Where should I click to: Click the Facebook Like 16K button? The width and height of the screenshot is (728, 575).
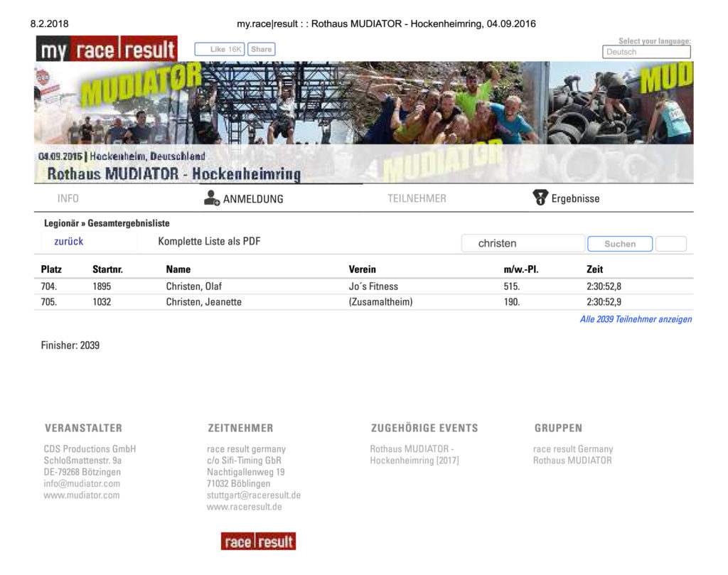(220, 49)
